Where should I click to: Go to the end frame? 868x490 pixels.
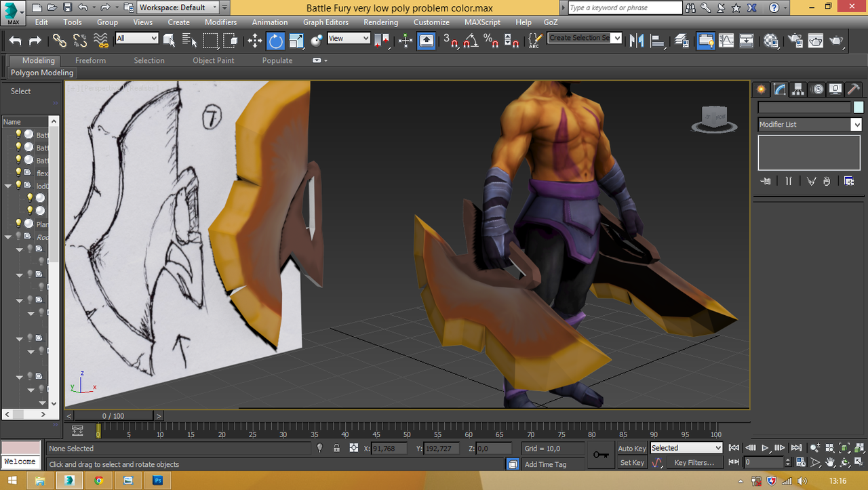point(796,448)
